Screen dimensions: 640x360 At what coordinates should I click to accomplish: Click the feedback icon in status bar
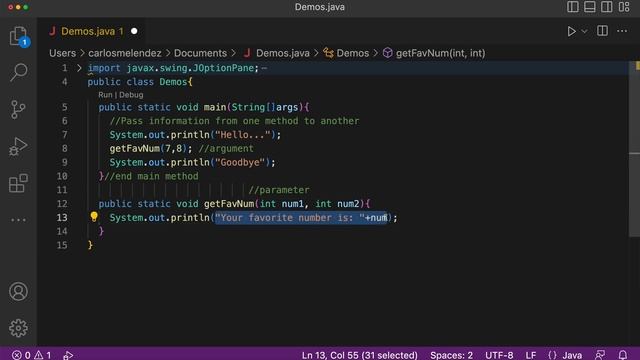pos(600,355)
